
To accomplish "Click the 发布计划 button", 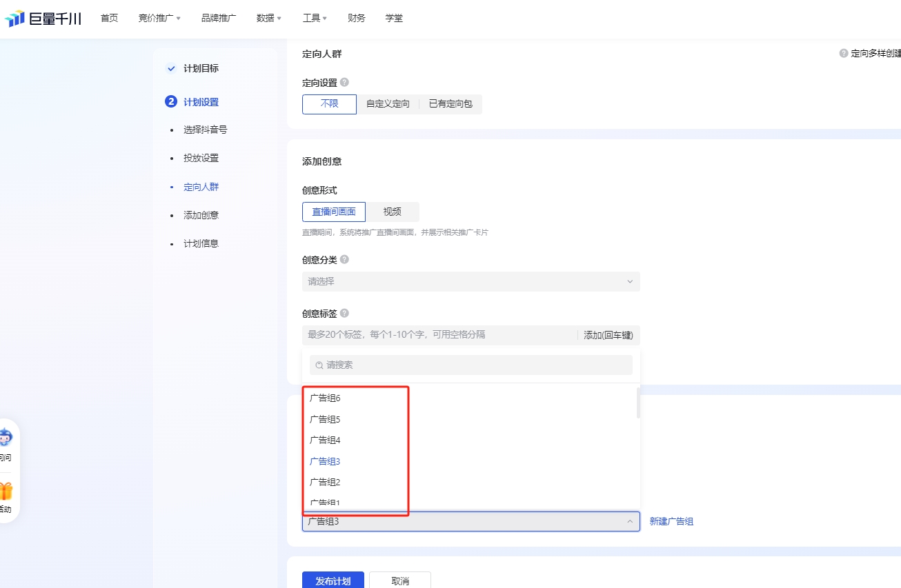I will point(333,580).
